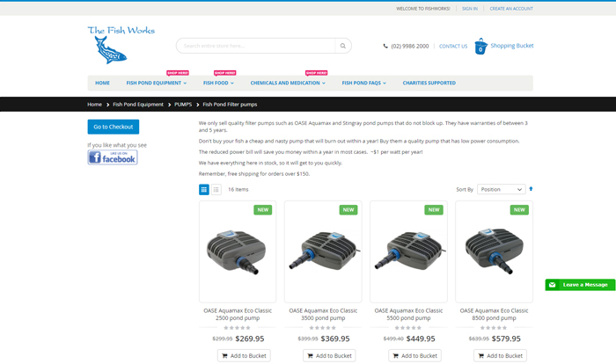
Task: Click the $579.95 price
Action: tap(506, 339)
